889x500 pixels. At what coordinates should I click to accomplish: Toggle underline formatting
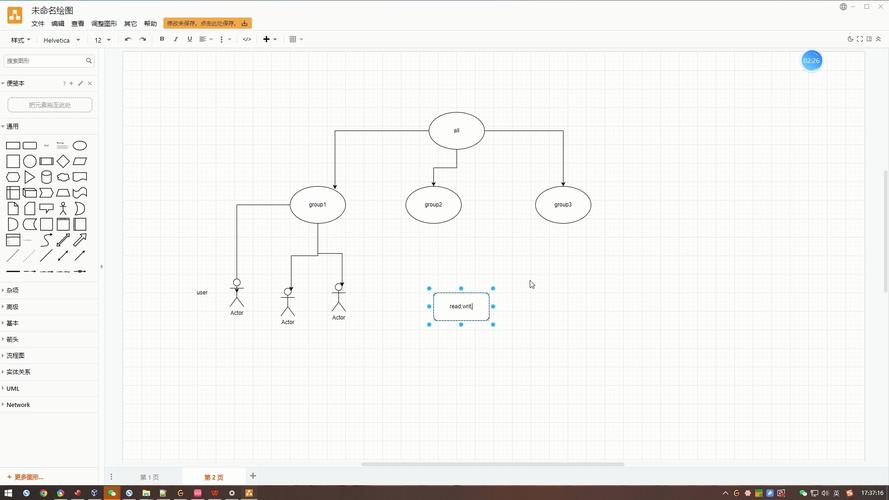(x=189, y=39)
